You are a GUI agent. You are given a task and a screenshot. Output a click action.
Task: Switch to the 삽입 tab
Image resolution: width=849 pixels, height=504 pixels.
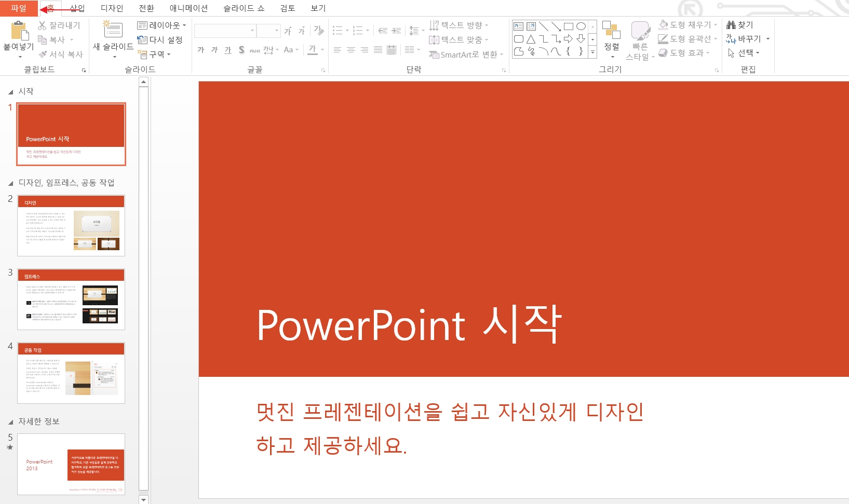(77, 8)
